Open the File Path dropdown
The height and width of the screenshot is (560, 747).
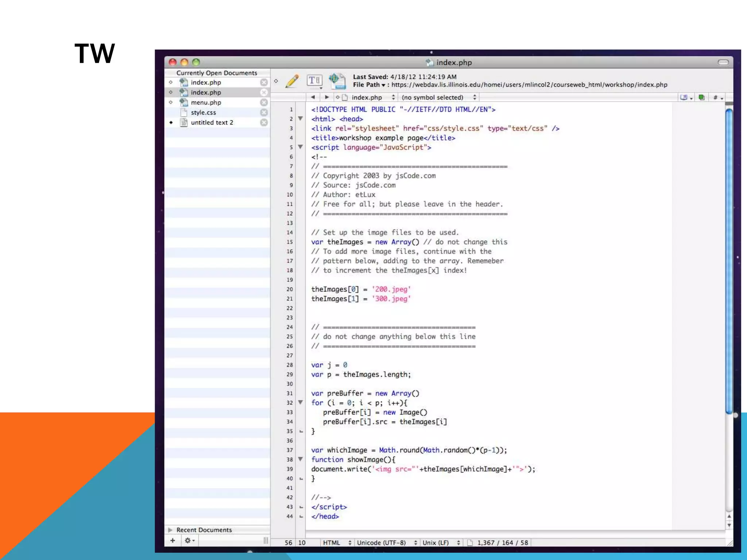coord(369,85)
